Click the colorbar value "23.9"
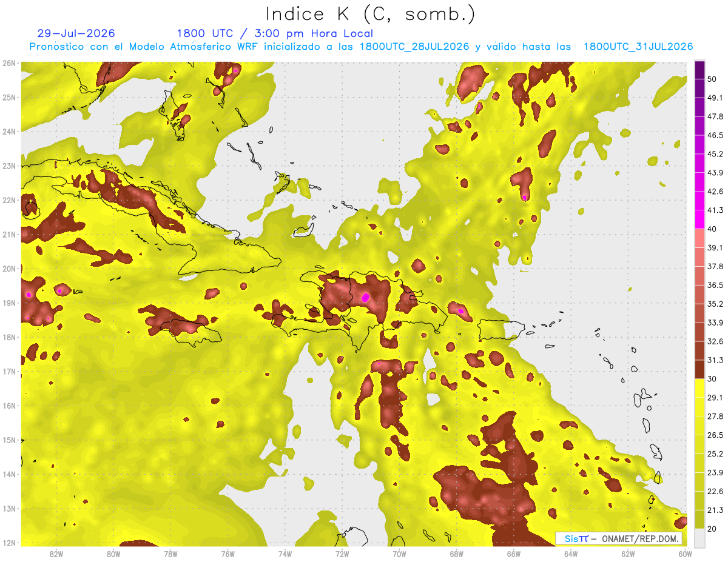The height and width of the screenshot is (562, 728). [x=715, y=473]
